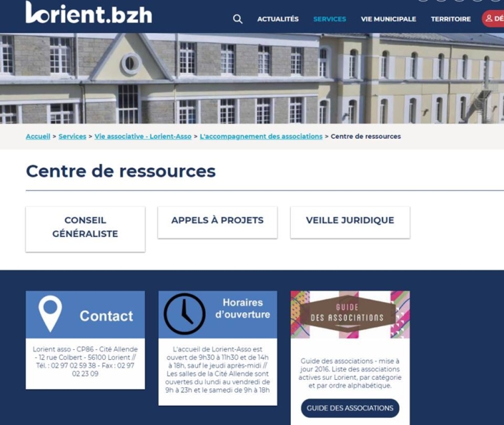Screen dimensions: 504x425
Task: Open the Services menu
Action: (330, 19)
